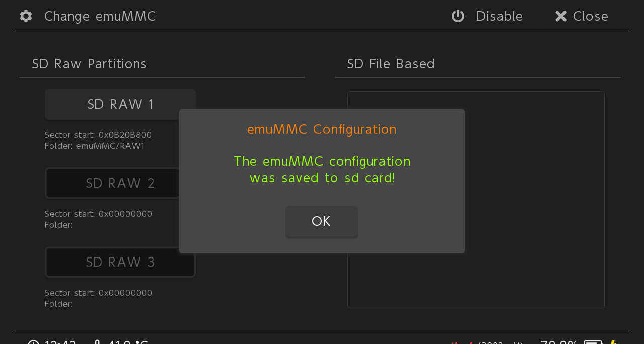Click the Disable text label
Screen dimensions: 644x344
(499, 16)
